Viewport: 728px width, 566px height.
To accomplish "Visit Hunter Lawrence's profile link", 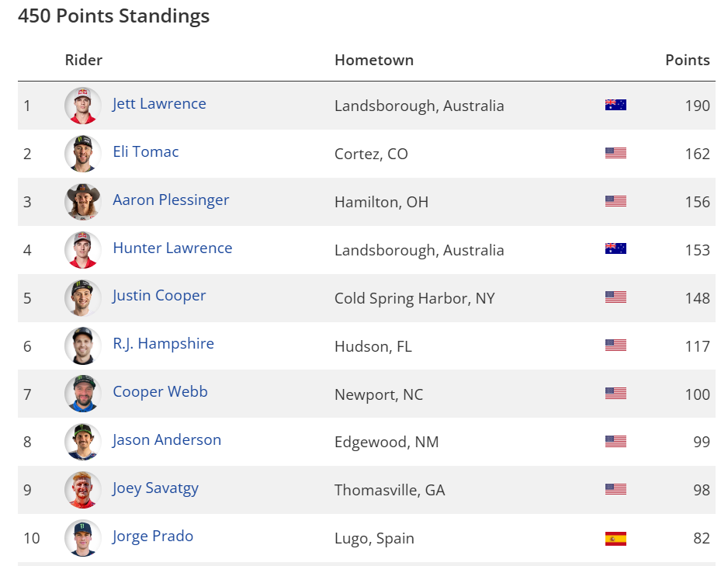I will [x=172, y=248].
